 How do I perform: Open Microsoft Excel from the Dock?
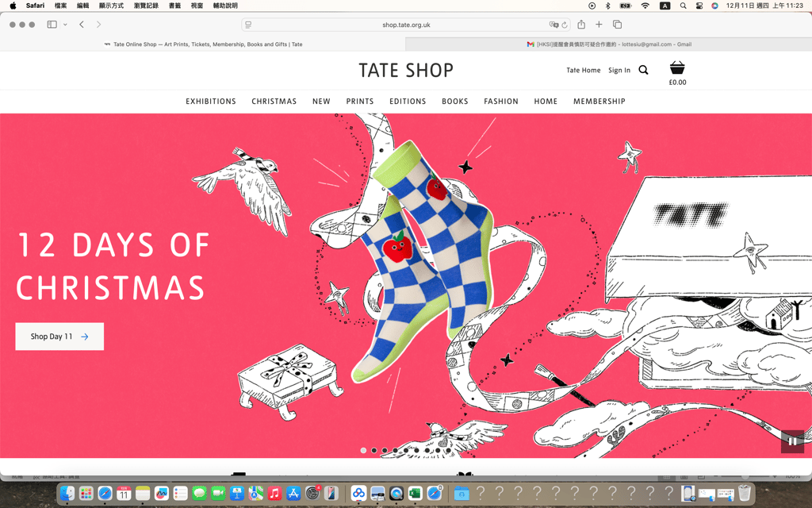415,493
